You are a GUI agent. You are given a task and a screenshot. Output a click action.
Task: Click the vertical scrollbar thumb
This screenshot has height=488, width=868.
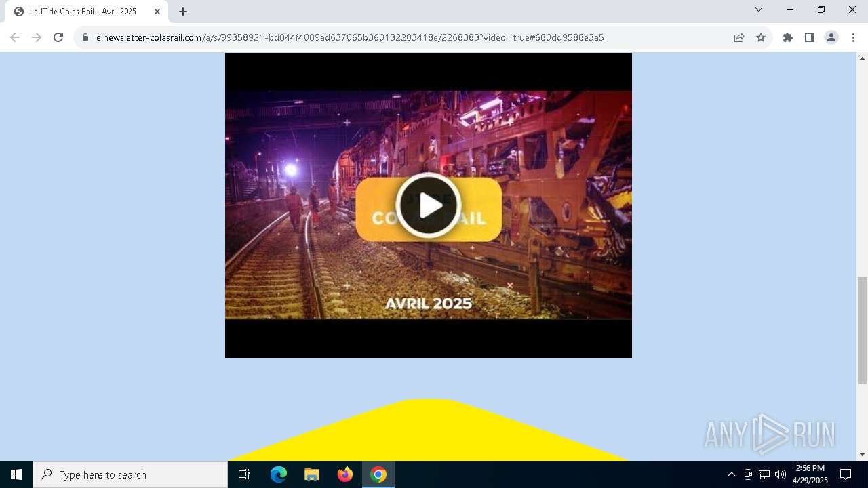point(863,331)
